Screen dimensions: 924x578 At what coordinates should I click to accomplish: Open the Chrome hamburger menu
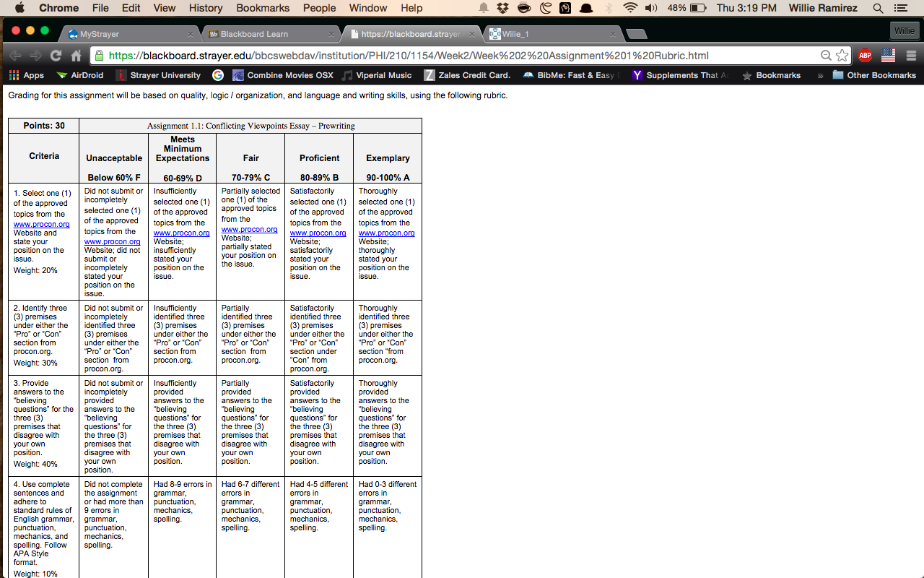(911, 56)
